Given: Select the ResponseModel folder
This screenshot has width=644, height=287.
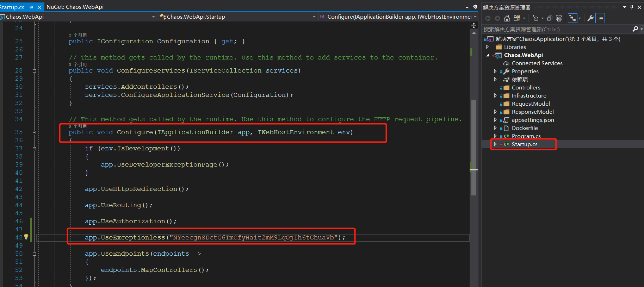Looking at the screenshot, I should coord(533,112).
